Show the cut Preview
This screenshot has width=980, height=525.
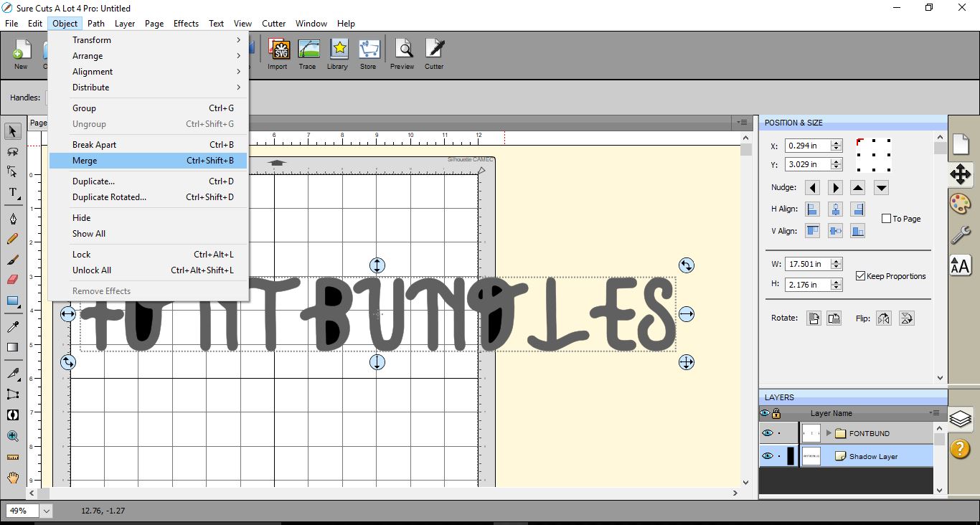tap(402, 55)
